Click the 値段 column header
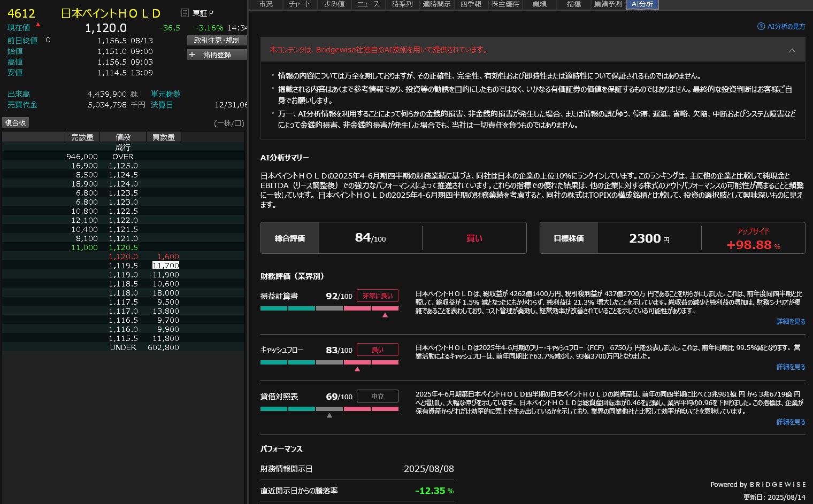 (123, 137)
